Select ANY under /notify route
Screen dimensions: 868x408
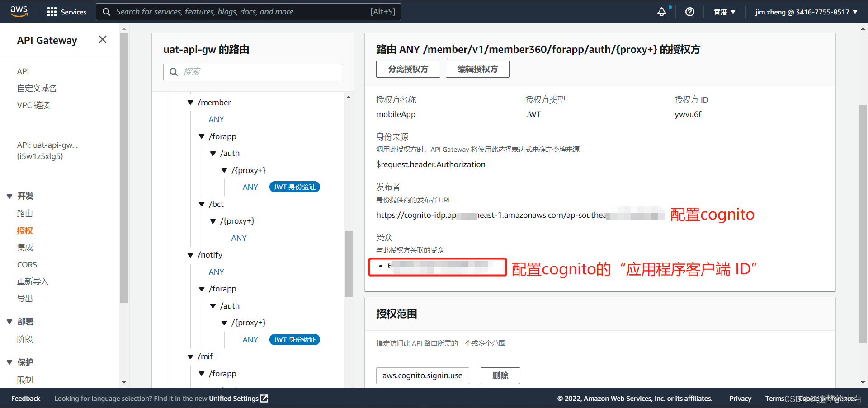216,272
